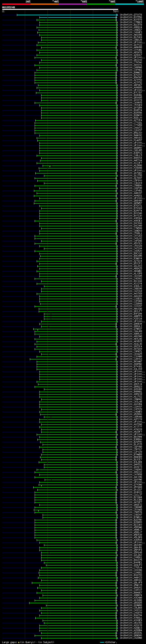Click the green alignment bar for UniRef100_C2BYG3

click(x=73, y=359)
